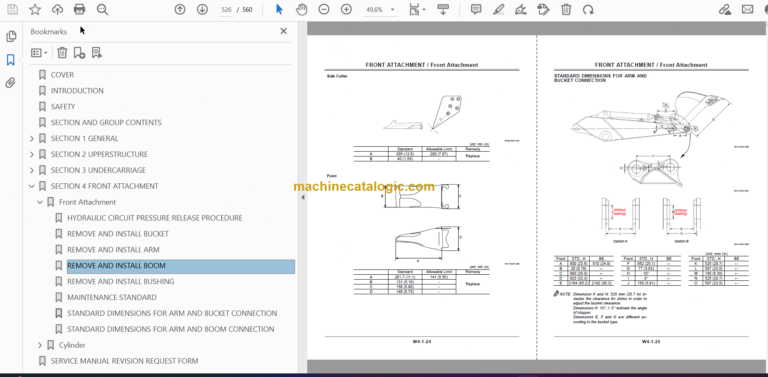Add bookmark star icon in toolbar
The image size is (768, 377).
click(35, 9)
